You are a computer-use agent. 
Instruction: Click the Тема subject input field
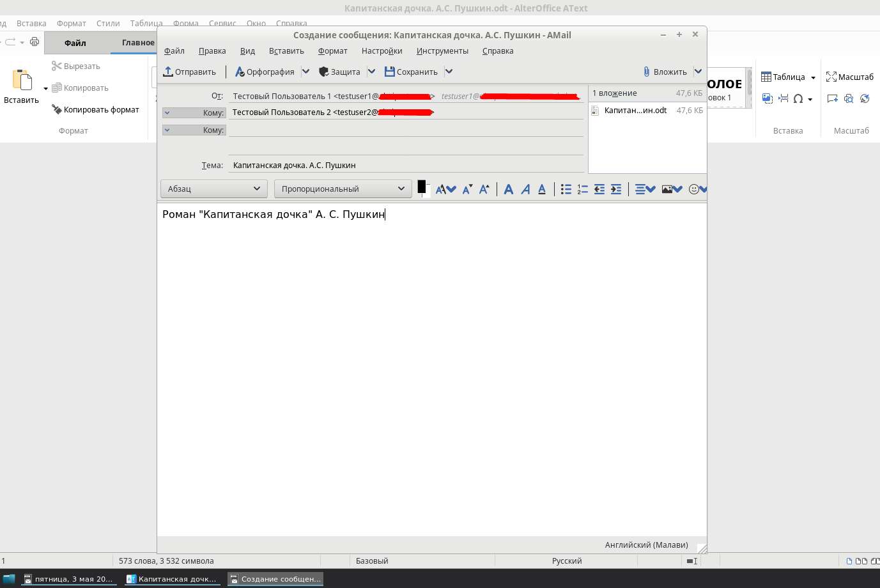click(x=406, y=165)
